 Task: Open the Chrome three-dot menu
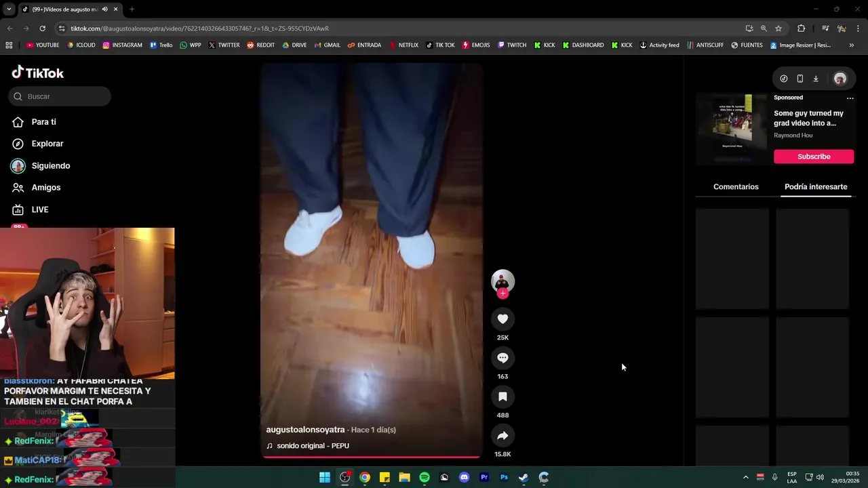pyautogui.click(x=859, y=28)
